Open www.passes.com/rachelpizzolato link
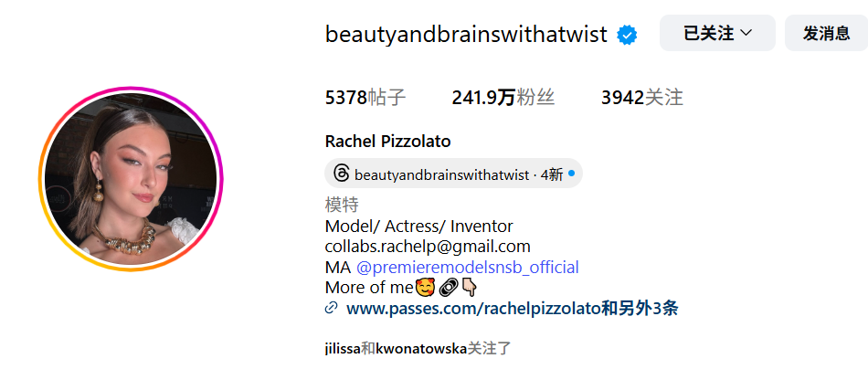 [473, 308]
